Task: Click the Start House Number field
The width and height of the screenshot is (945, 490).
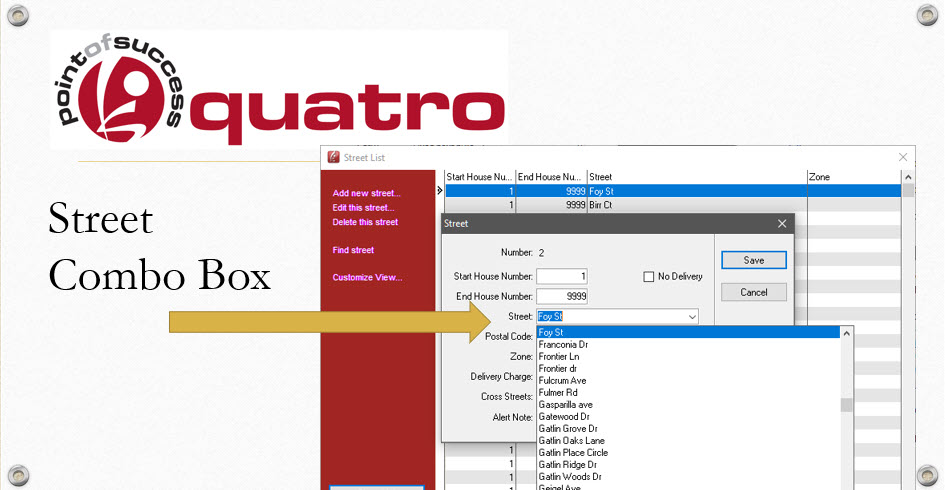Action: pyautogui.click(x=562, y=276)
